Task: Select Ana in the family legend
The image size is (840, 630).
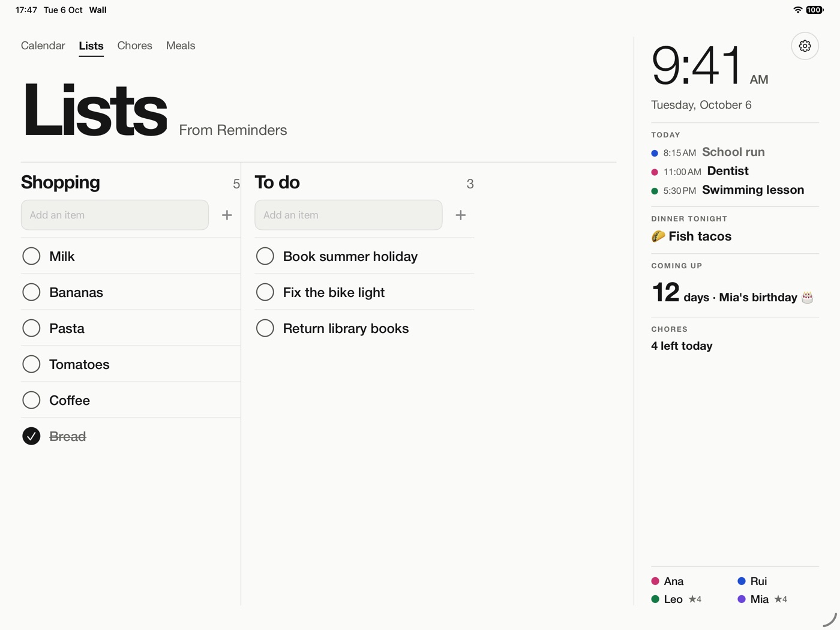Action: tap(668, 581)
